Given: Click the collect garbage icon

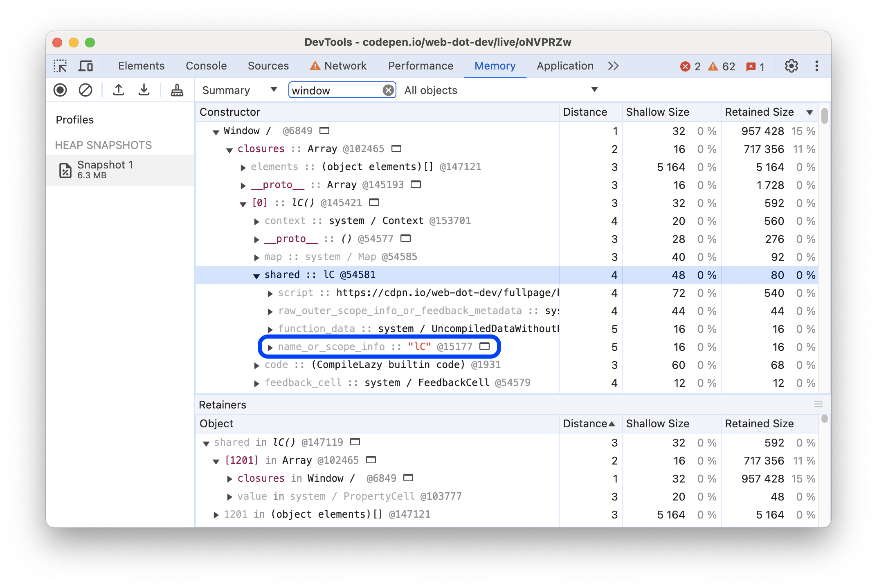Looking at the screenshot, I should click(x=177, y=90).
